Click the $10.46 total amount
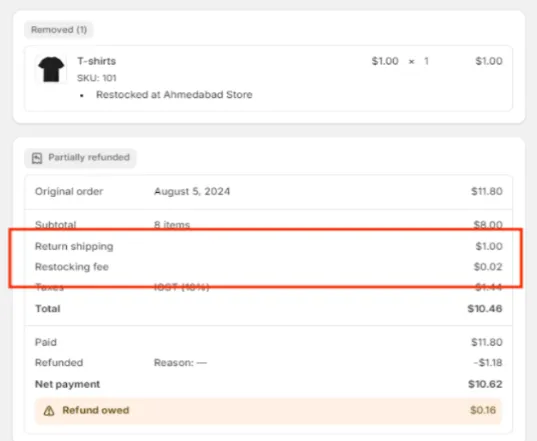 tap(485, 309)
